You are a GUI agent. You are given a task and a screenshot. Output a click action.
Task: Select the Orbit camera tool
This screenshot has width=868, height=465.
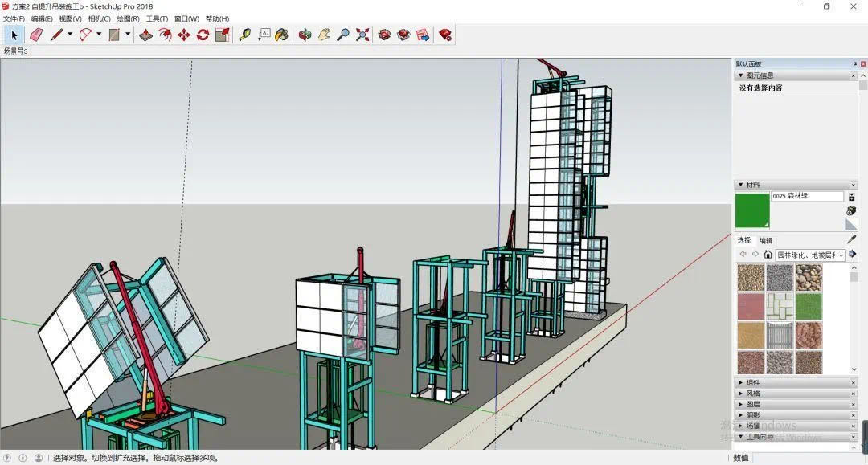(x=305, y=35)
